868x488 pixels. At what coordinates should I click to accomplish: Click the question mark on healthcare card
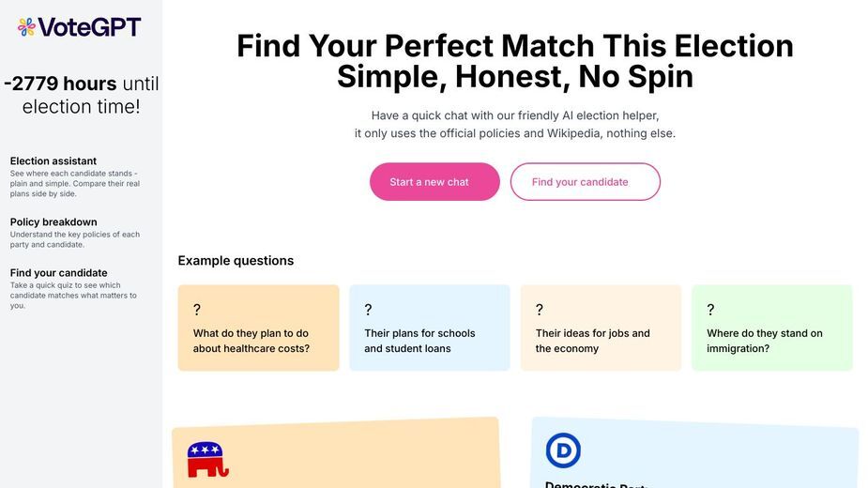tap(196, 310)
